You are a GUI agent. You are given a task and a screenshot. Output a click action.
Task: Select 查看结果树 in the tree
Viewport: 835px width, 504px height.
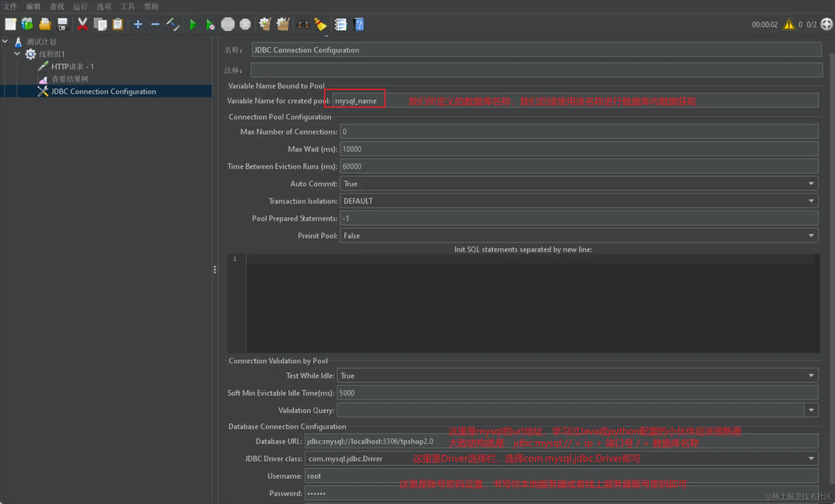(69, 79)
